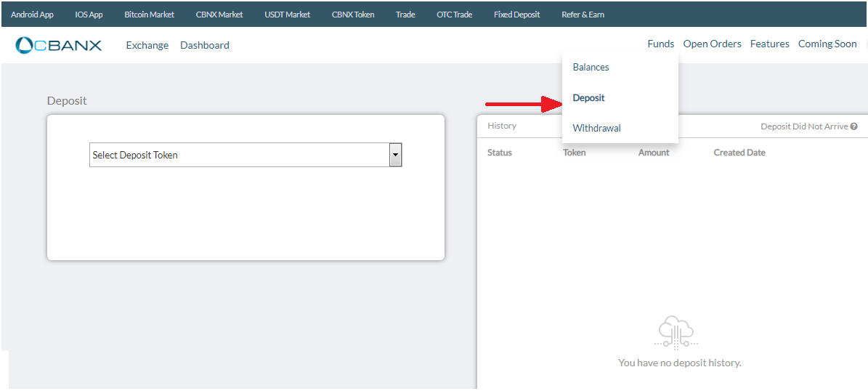Click the Deposit section heading
Screen dimensions: 868x391
pyautogui.click(x=67, y=101)
